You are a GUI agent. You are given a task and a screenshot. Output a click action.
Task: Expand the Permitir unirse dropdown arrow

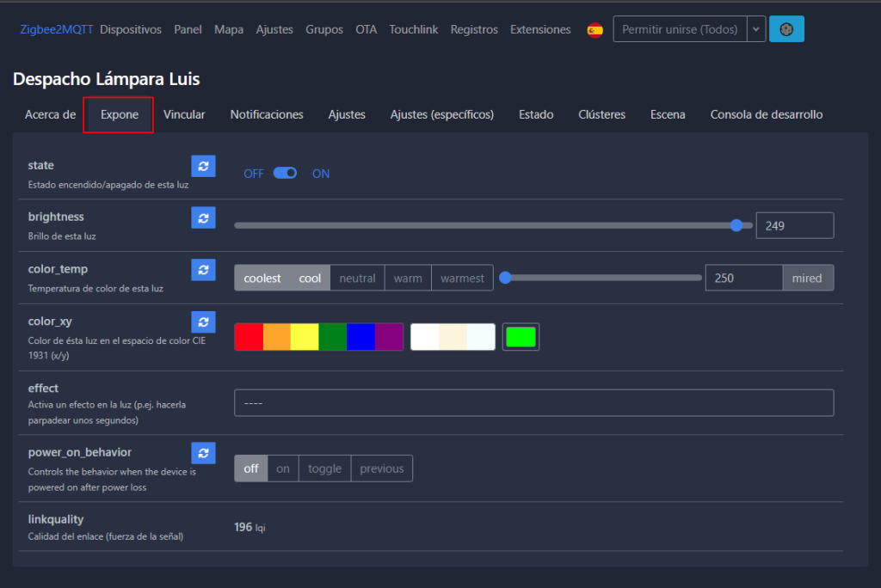(x=755, y=29)
